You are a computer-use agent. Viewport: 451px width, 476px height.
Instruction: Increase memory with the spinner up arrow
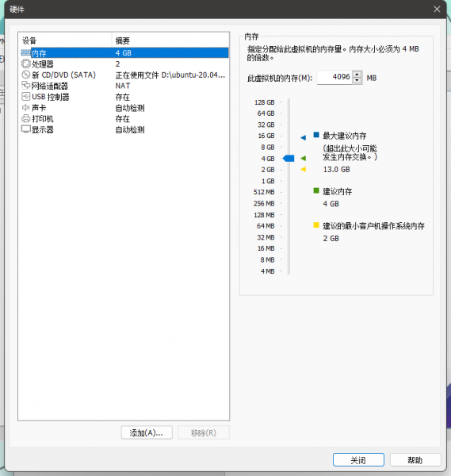(x=357, y=75)
